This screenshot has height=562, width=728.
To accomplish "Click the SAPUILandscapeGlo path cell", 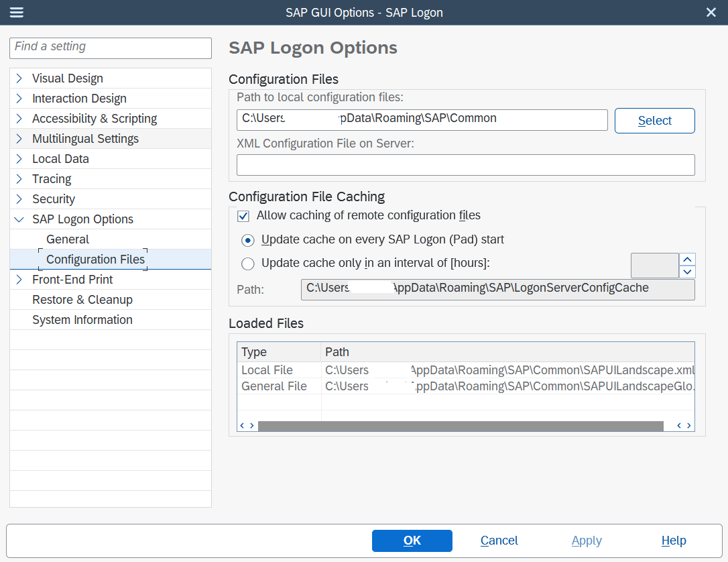I will pos(508,386).
